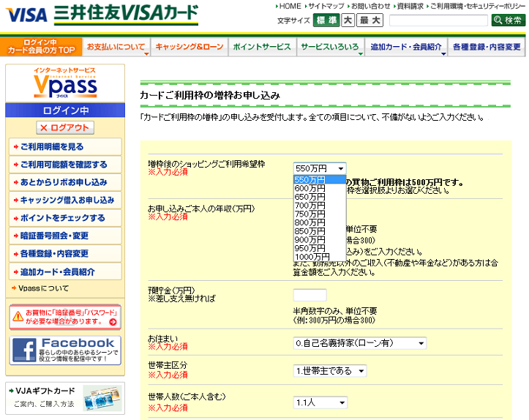Open the 各種登録・内容変更 top menu tab
Image resolution: width=529 pixels, height=420 pixels.
[487, 47]
